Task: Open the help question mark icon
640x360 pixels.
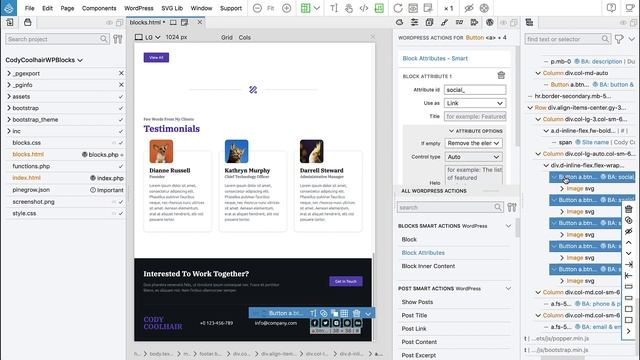Action: click(611, 8)
